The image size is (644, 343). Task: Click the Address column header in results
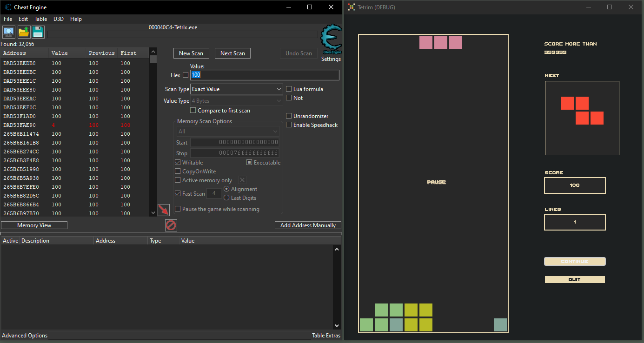[25, 53]
